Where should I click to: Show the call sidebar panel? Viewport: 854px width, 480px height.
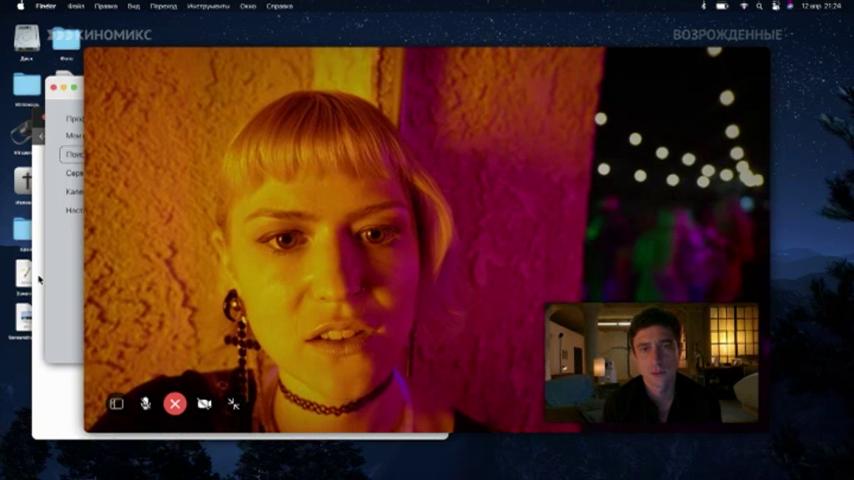click(117, 404)
